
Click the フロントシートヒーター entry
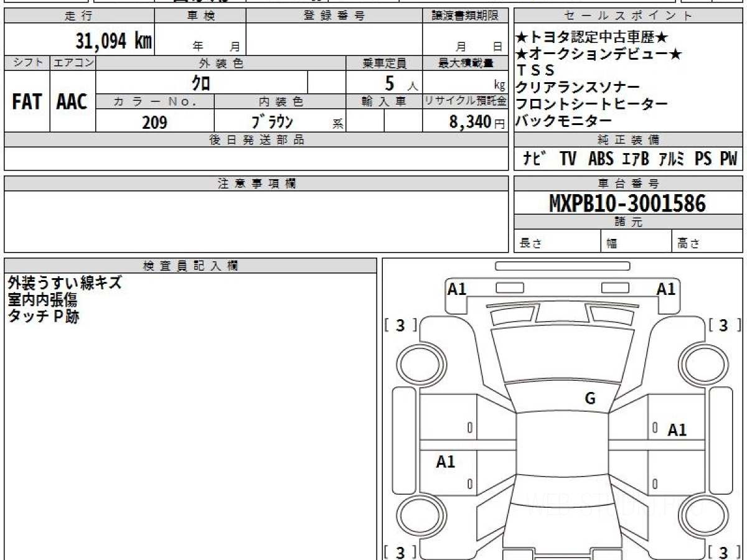pos(592,104)
